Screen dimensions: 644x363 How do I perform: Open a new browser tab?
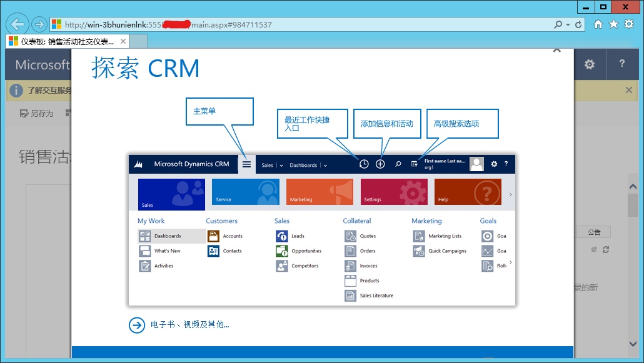(x=139, y=41)
